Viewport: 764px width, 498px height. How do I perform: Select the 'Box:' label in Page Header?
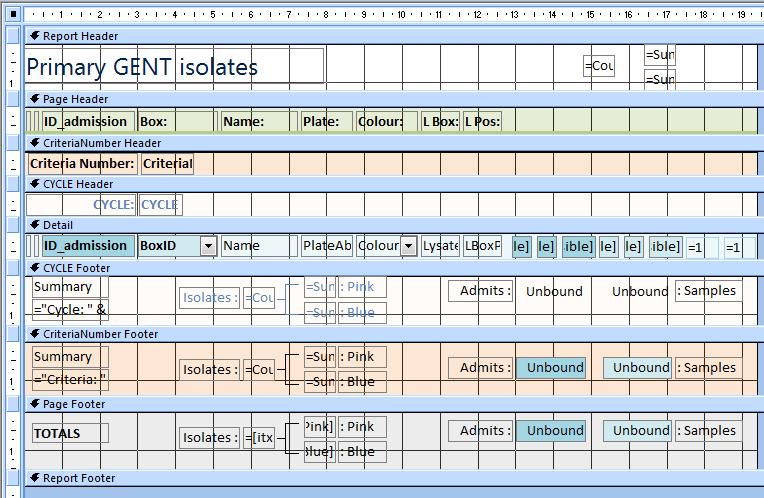click(x=177, y=121)
